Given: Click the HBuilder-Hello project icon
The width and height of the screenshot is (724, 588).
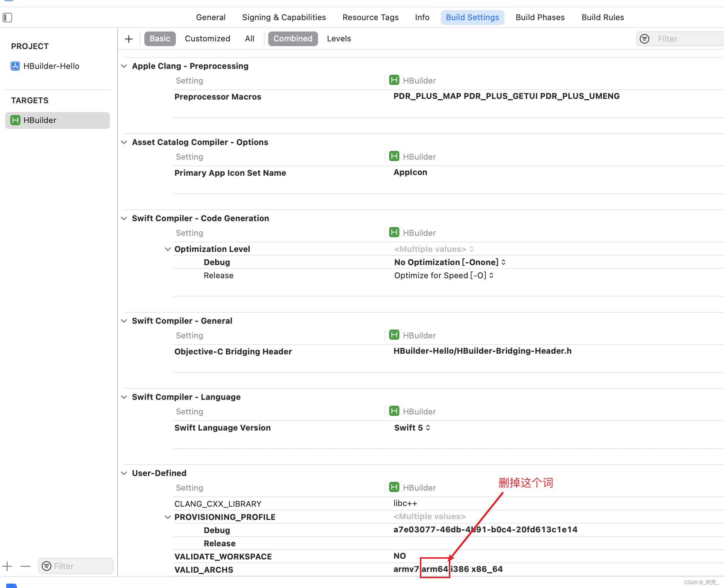Looking at the screenshot, I should (15, 66).
